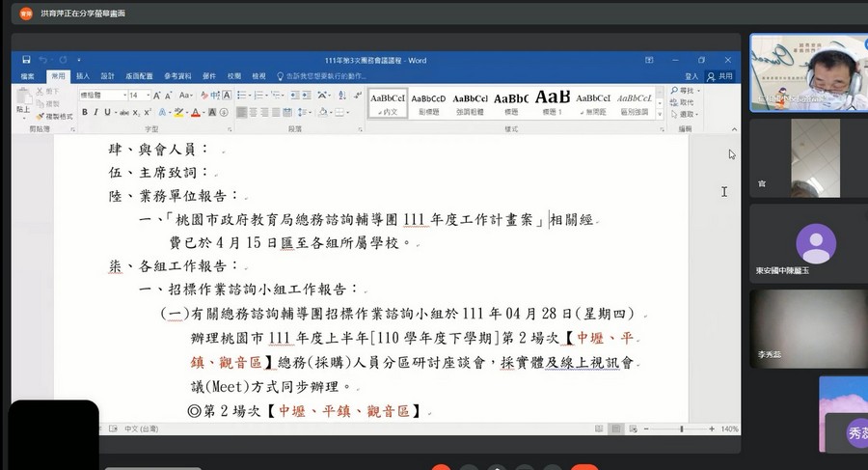
Task: Insert an enclosed character with the circled-character icon
Action: pos(224,113)
